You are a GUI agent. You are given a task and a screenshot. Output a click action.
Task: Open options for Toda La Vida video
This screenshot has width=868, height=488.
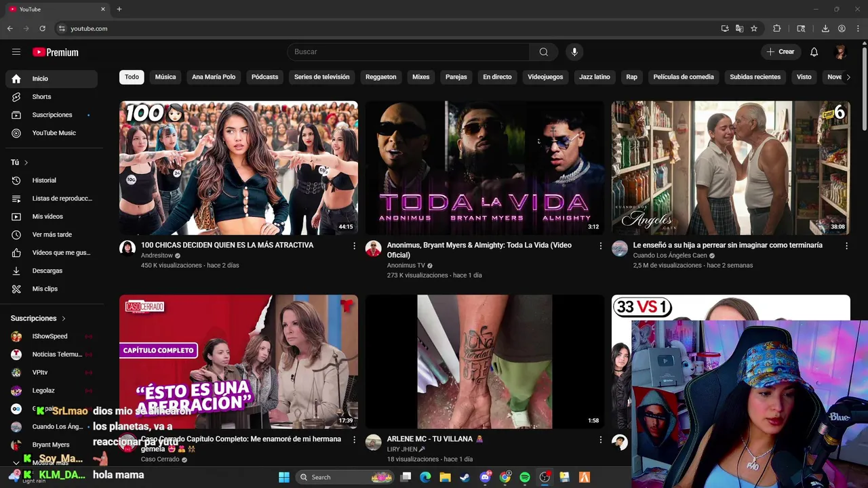pos(600,245)
